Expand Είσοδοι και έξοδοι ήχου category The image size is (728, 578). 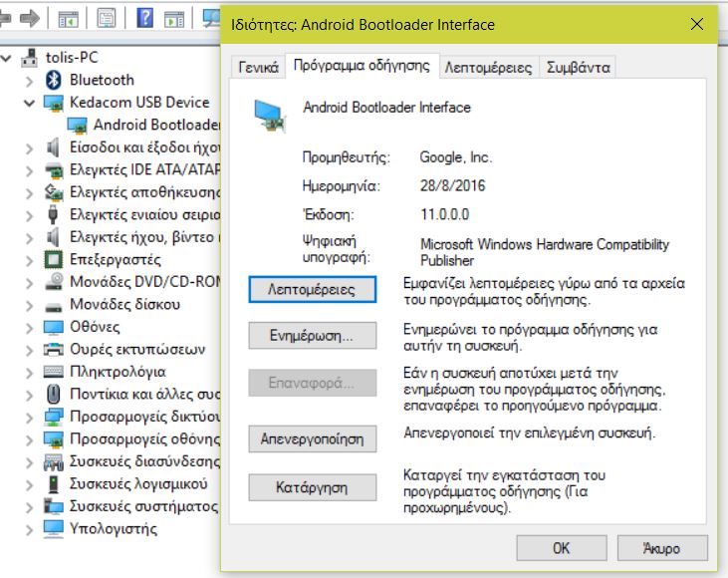pyautogui.click(x=29, y=148)
